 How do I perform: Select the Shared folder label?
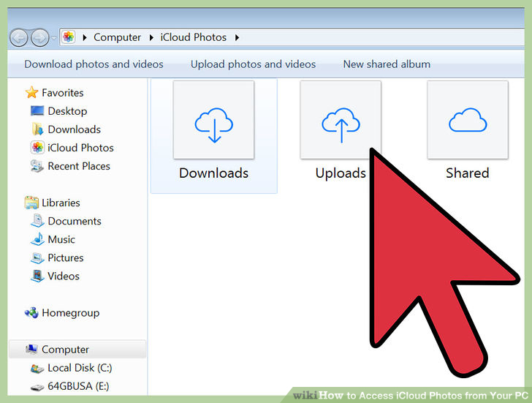pyautogui.click(x=468, y=173)
